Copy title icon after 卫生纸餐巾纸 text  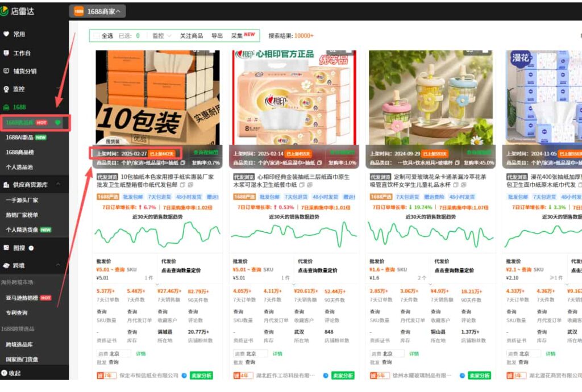click(302, 185)
